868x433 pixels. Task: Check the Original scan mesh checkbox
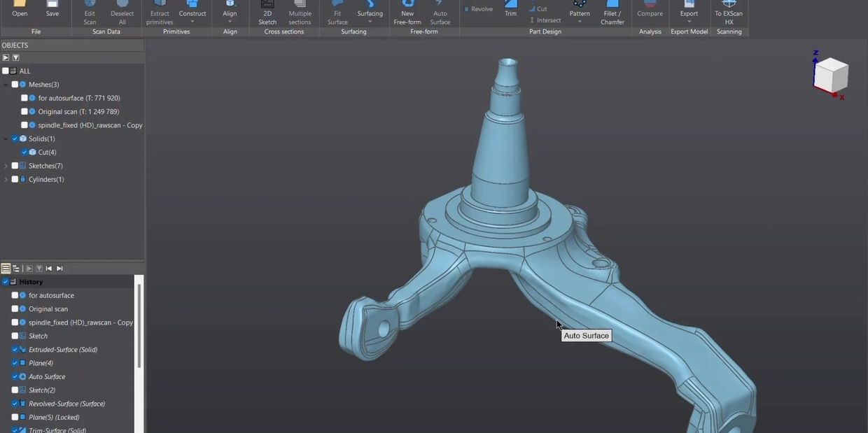(x=24, y=112)
